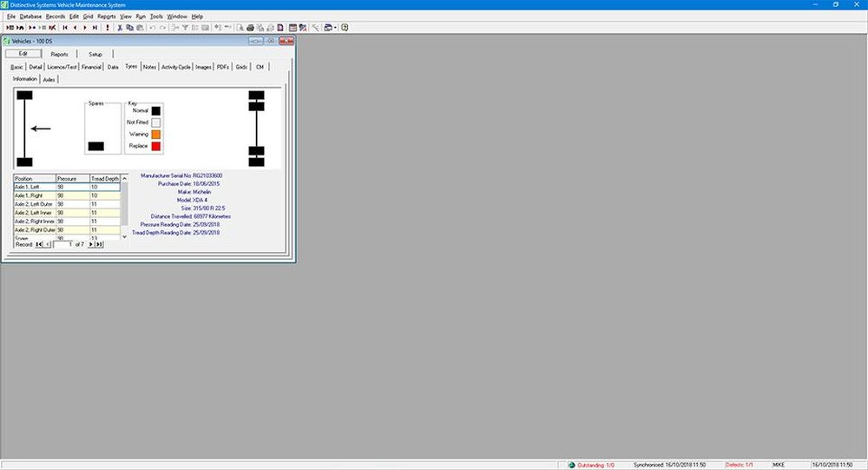This screenshot has height=470, width=868.
Task: Click the Setup button in Vehicles window
Action: point(95,55)
